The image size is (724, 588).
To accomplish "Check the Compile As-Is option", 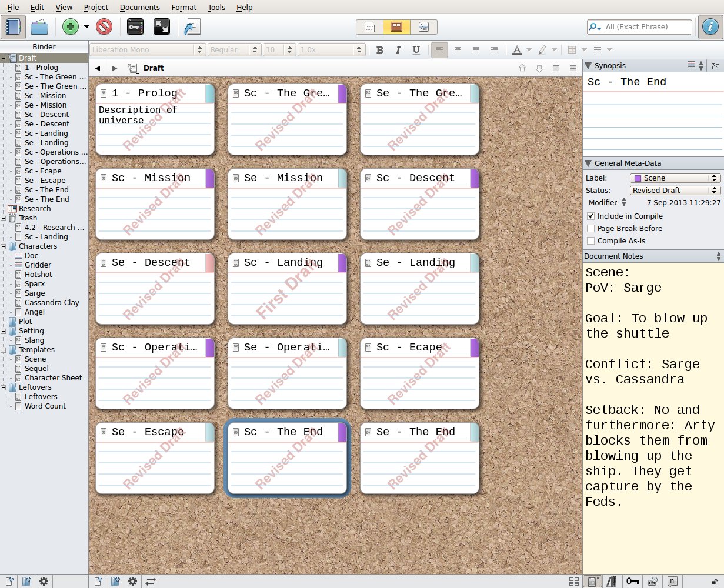I will pos(591,241).
